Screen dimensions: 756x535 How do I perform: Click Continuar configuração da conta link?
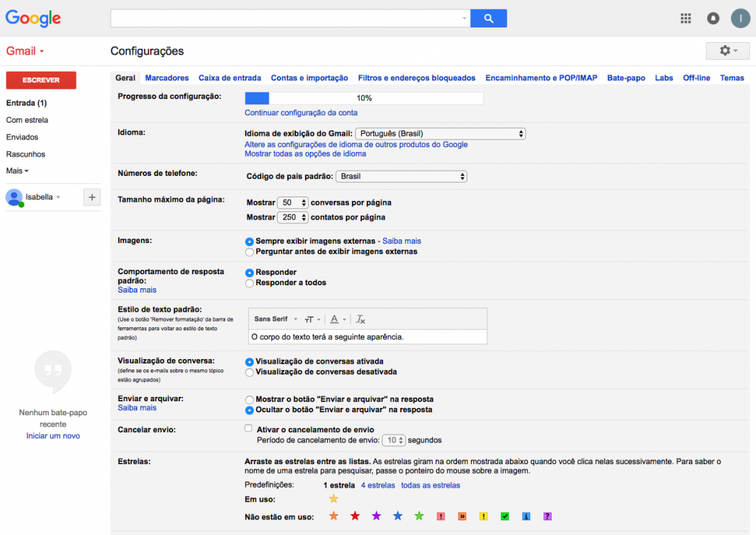coord(301,113)
